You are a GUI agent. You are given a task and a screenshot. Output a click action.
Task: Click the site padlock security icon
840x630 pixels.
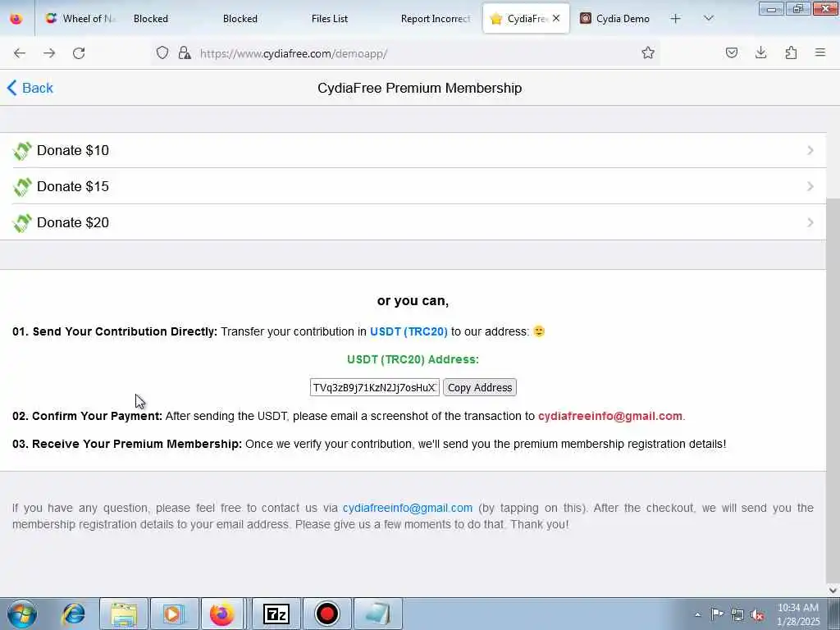pos(185,52)
